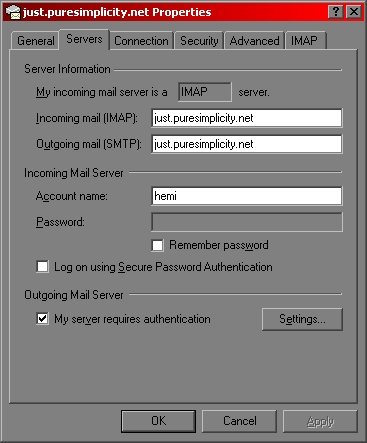
Task: Close the Properties dialog window
Action: [354, 12]
